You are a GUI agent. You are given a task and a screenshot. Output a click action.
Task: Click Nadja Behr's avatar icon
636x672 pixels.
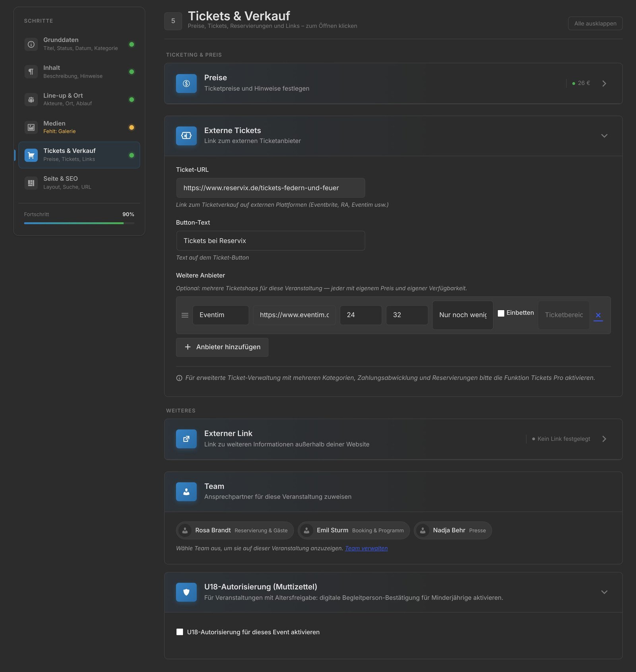click(423, 530)
